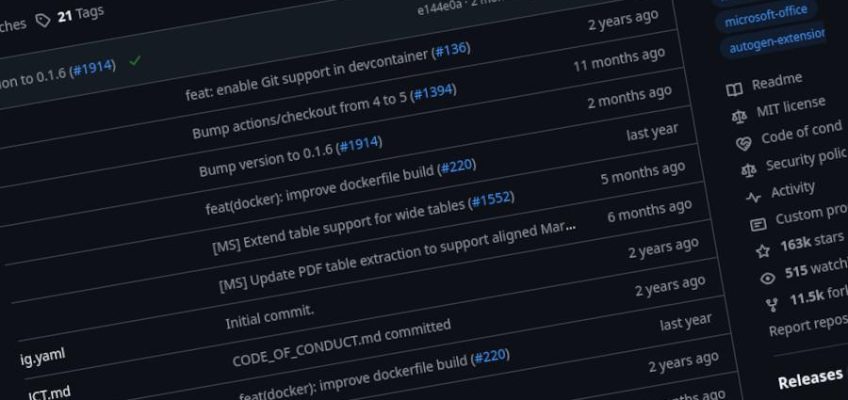Open the 21 Tags link
Screen dimensions: 848x400
[x=81, y=14]
